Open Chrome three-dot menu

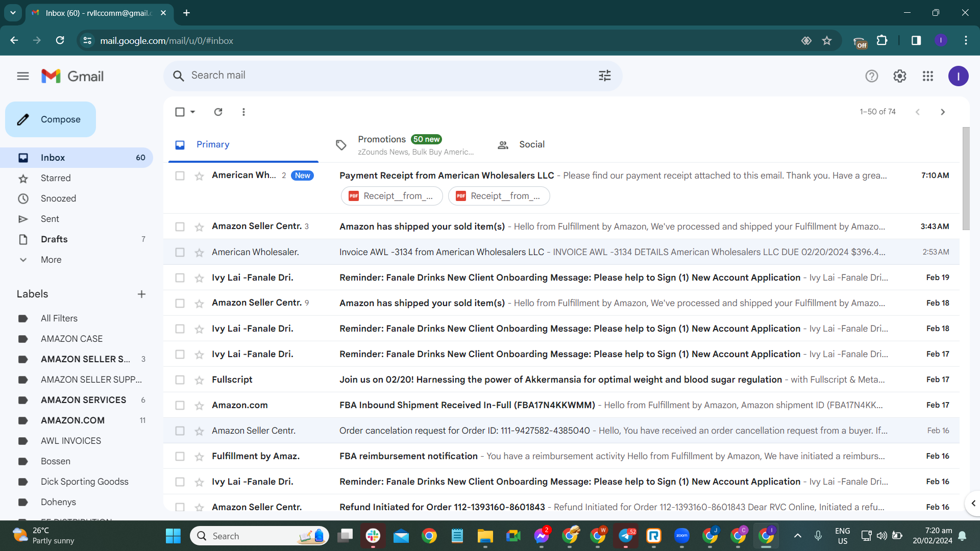pyautogui.click(x=966, y=40)
